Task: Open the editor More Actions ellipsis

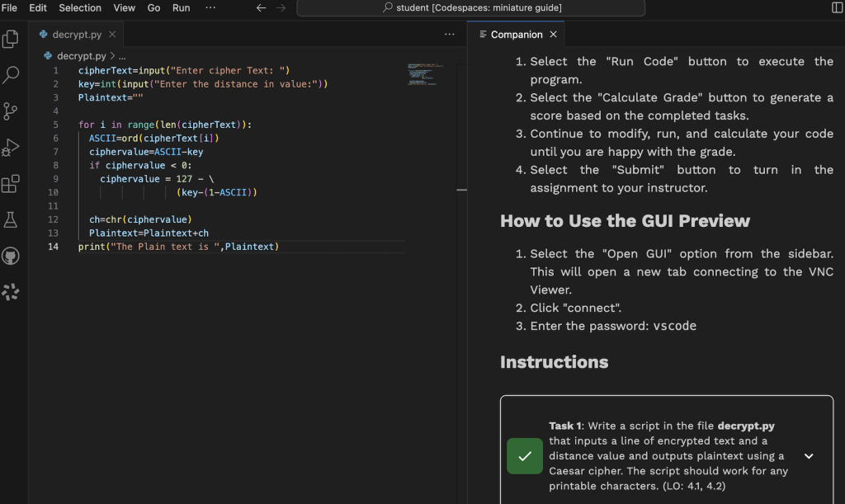Action: tap(449, 35)
